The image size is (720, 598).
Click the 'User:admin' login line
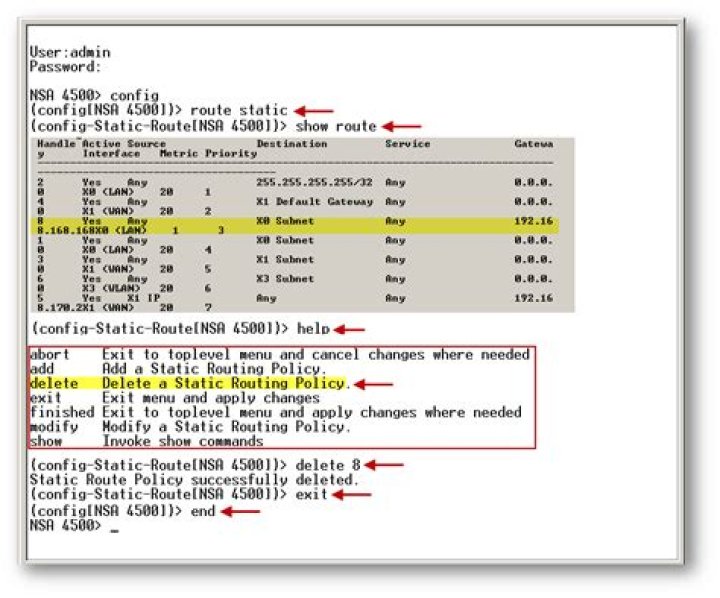(x=70, y=52)
